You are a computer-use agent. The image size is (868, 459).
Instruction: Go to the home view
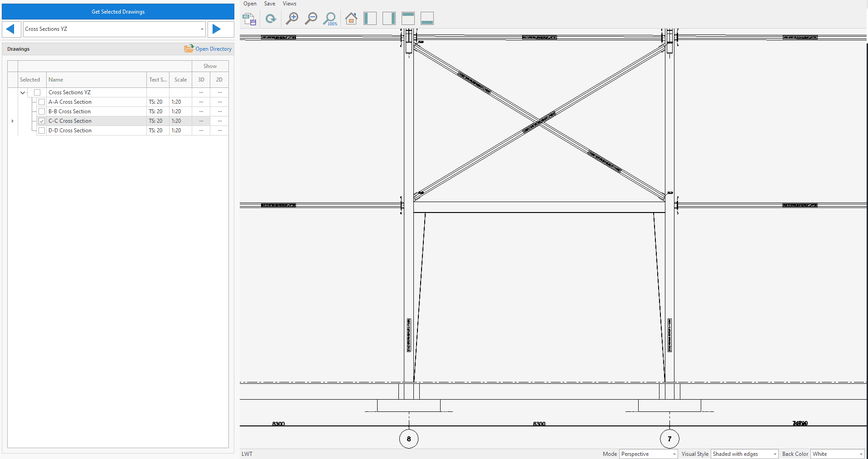click(351, 19)
